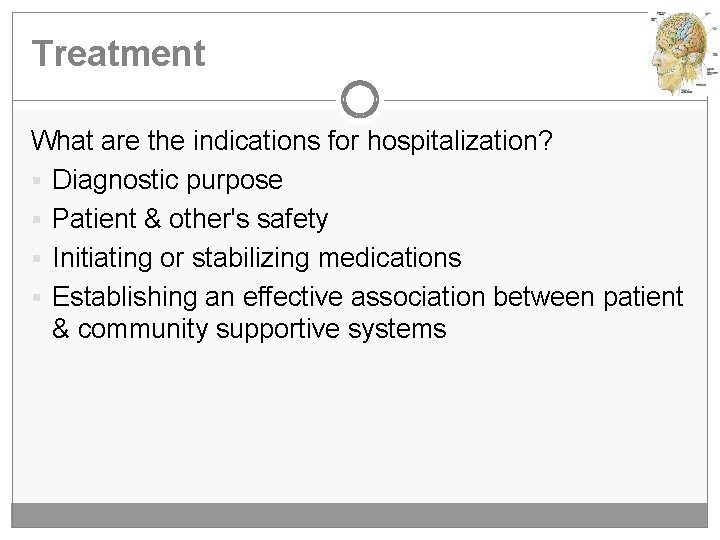Click the Establishing an effective association line

367,296
